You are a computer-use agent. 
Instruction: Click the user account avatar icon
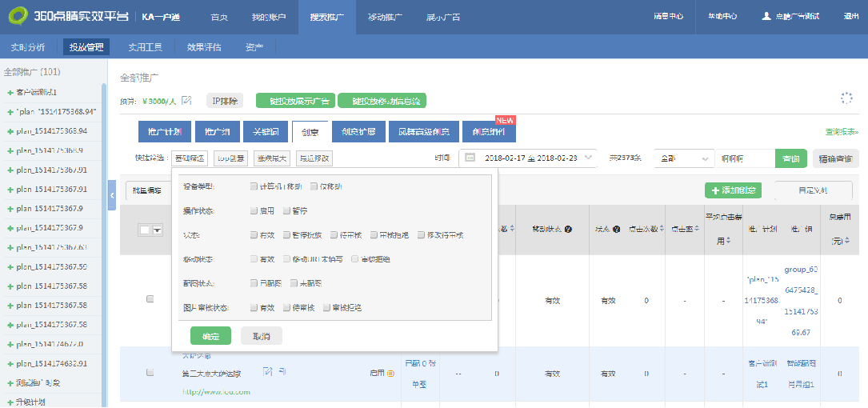pos(766,16)
